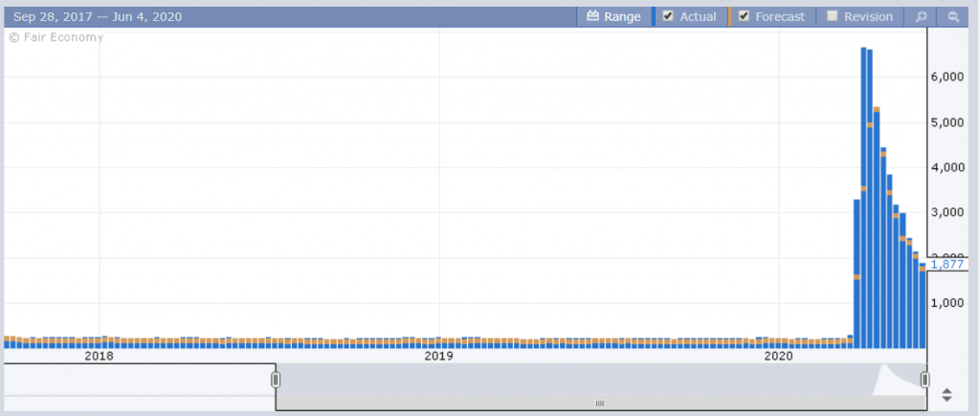This screenshot has width=980, height=416.
Task: Click the 2018 year label
Action: (x=99, y=357)
